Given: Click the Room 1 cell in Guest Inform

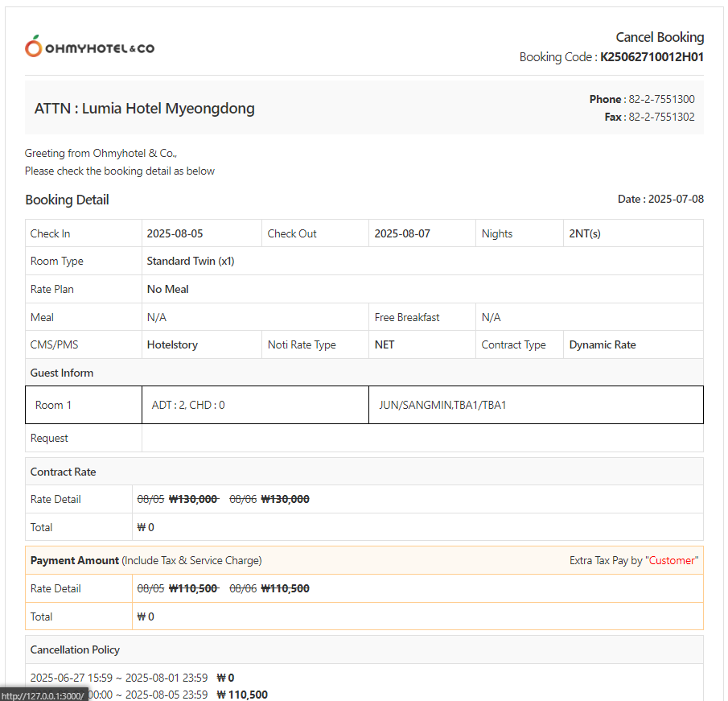Looking at the screenshot, I should click(x=53, y=405).
